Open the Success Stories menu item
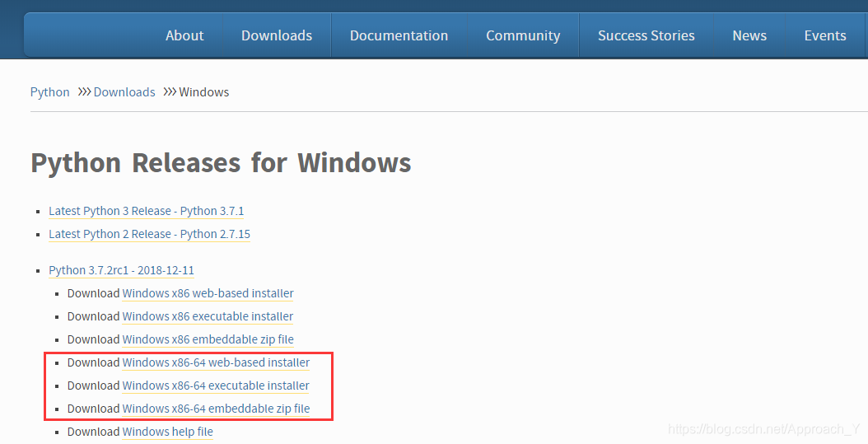This screenshot has height=444, width=868. pos(646,35)
